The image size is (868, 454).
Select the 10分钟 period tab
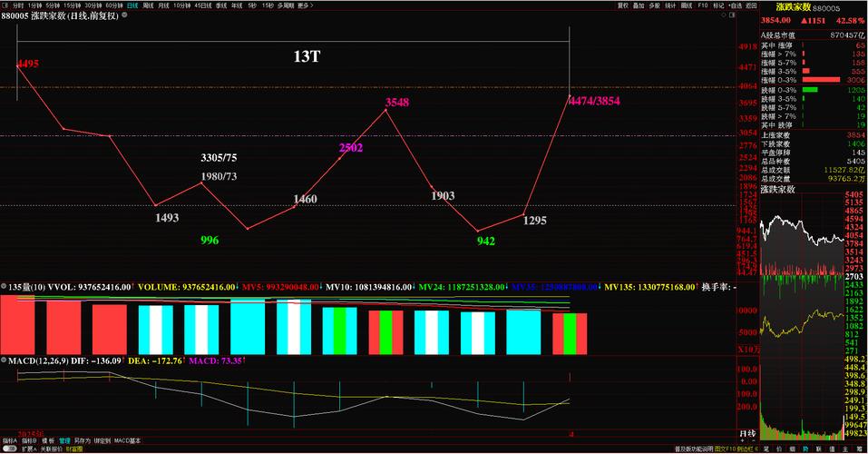coord(181,5)
